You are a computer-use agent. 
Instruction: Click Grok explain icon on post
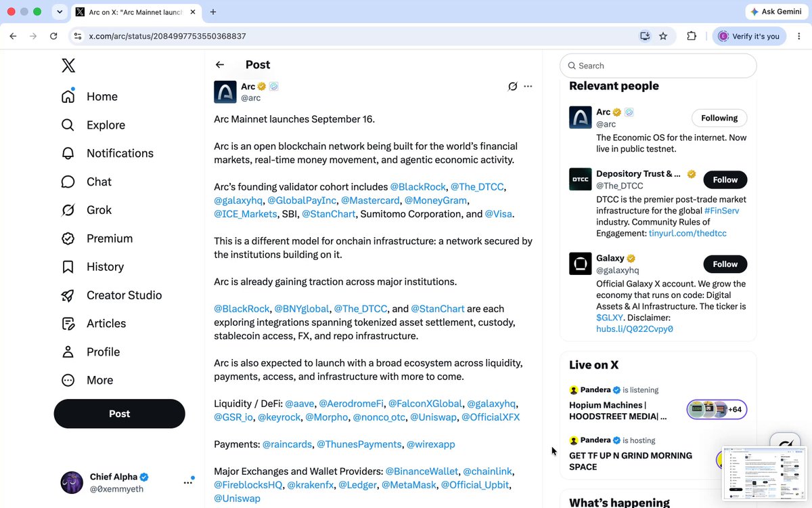(513, 87)
